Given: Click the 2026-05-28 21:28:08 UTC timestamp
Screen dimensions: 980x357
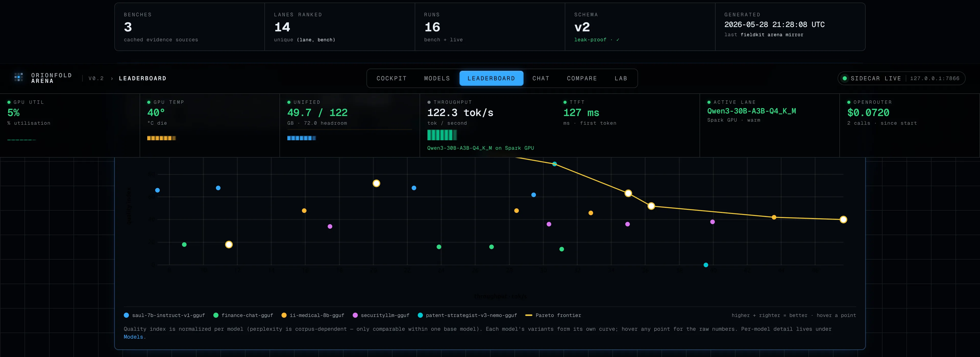Looking at the screenshot, I should [774, 25].
